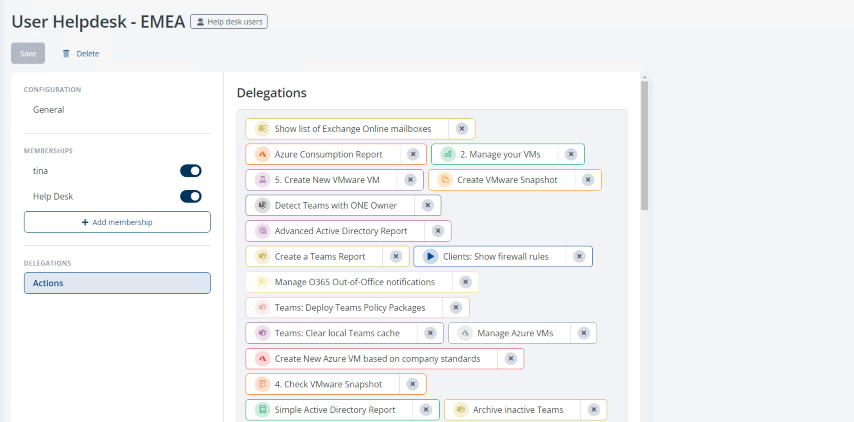Click the Archive inactive Teams icon

click(461, 410)
